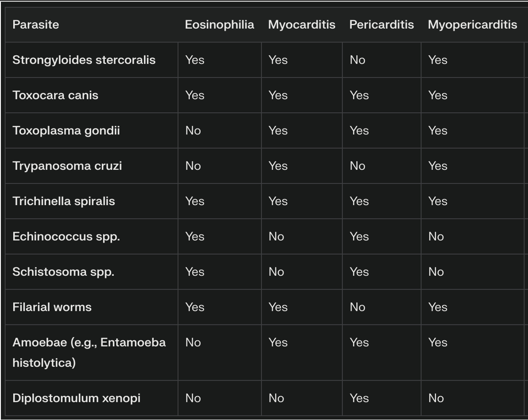Viewport: 528px width, 420px height.
Task: Select the Pericarditis cell for Diplostomulum xenopi
Action: [x=359, y=398]
